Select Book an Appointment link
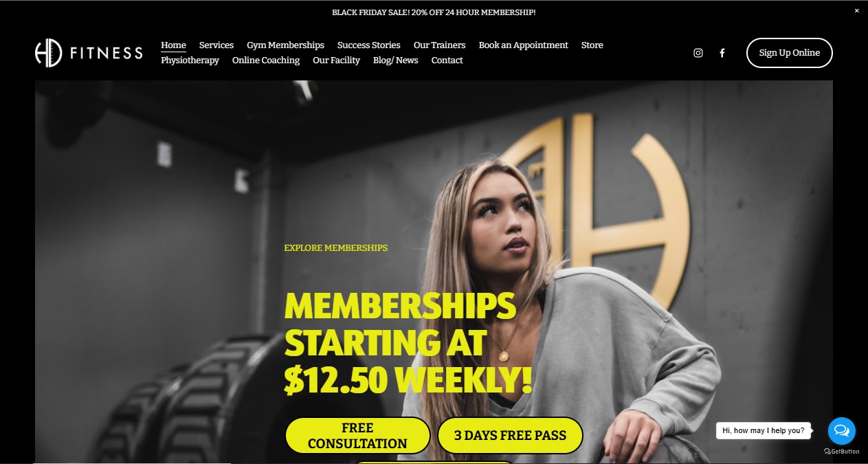 (x=524, y=45)
